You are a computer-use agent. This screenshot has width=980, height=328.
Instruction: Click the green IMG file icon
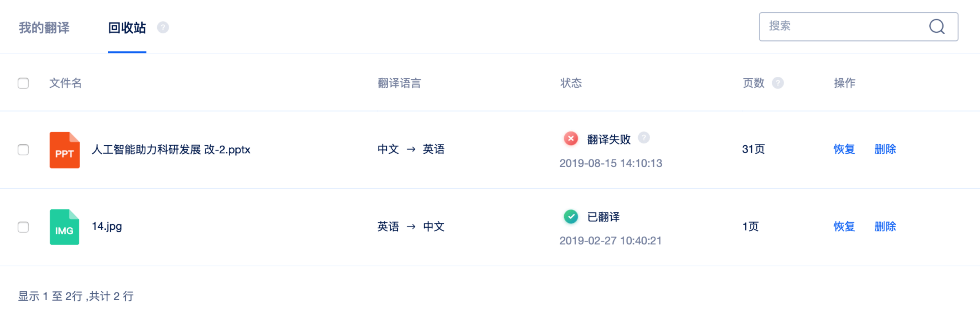[x=65, y=227]
